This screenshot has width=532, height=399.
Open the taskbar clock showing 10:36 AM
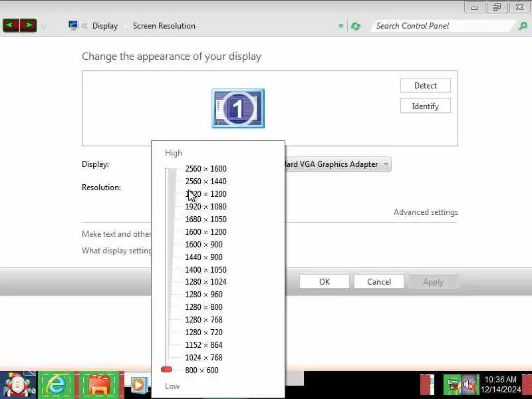[x=501, y=384]
